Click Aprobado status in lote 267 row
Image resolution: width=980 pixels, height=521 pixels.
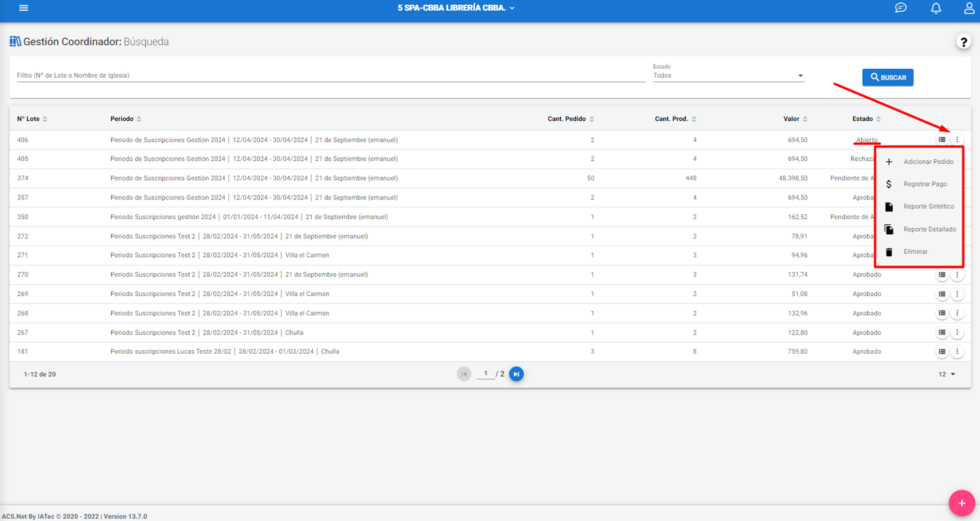pyautogui.click(x=866, y=332)
